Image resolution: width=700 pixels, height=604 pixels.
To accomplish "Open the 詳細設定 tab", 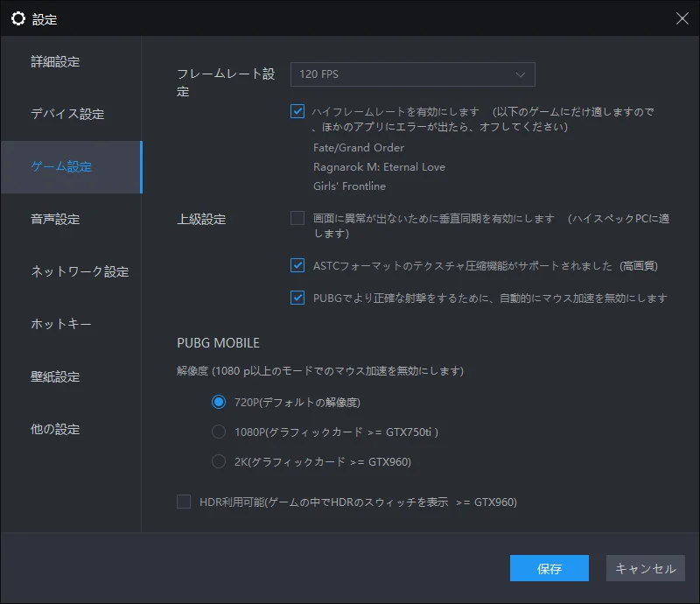I will (71, 61).
